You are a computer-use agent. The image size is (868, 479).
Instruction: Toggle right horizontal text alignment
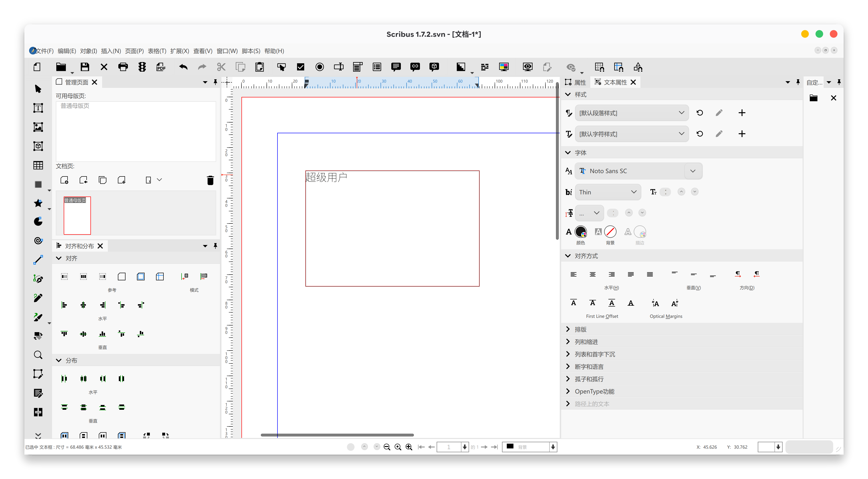[612, 274]
